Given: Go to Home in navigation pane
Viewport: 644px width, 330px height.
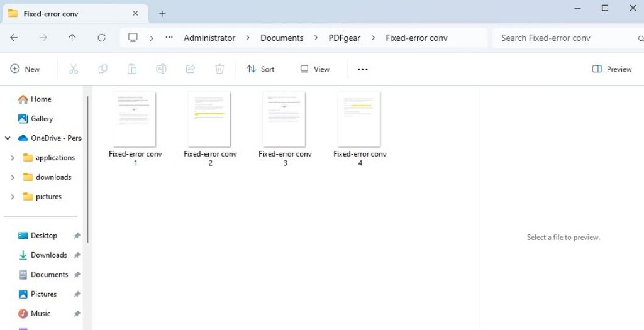Looking at the screenshot, I should 35,99.
